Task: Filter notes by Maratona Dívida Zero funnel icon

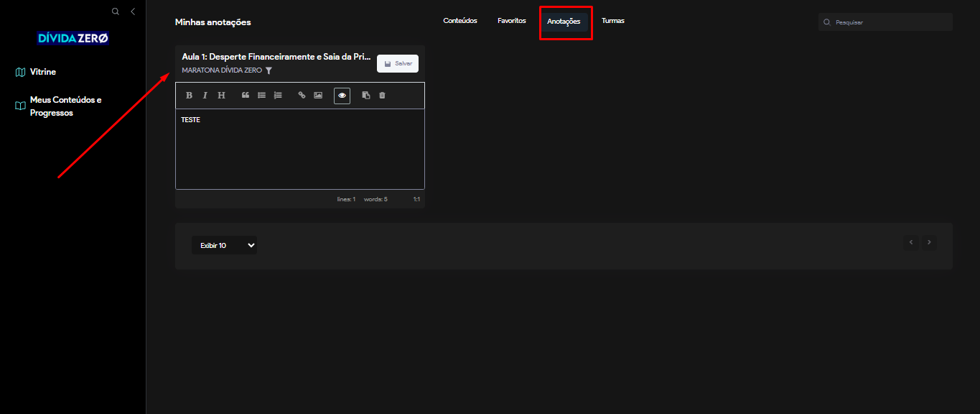Action: (269, 70)
